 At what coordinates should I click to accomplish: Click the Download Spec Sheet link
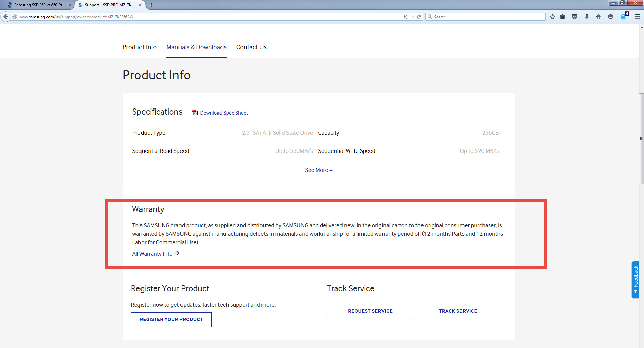coord(224,113)
